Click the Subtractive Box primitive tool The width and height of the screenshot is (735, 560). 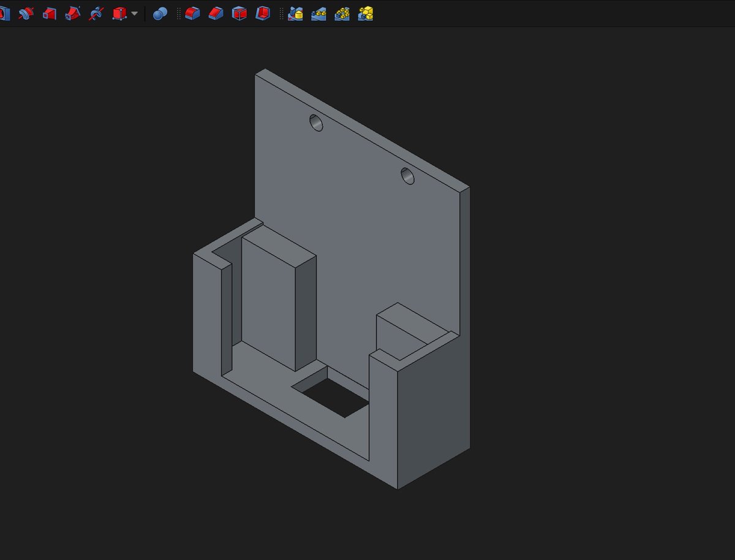pos(119,13)
